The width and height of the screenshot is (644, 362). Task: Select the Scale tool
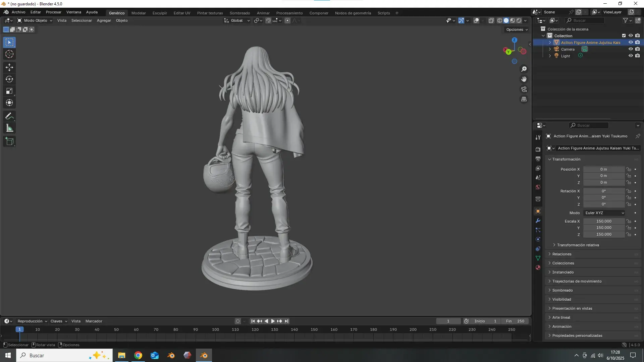coord(9,91)
